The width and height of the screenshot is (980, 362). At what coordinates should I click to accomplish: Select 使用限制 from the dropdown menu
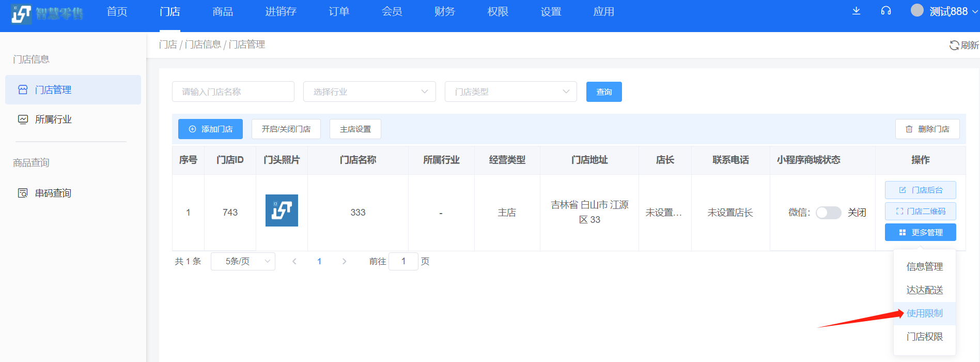pos(924,313)
